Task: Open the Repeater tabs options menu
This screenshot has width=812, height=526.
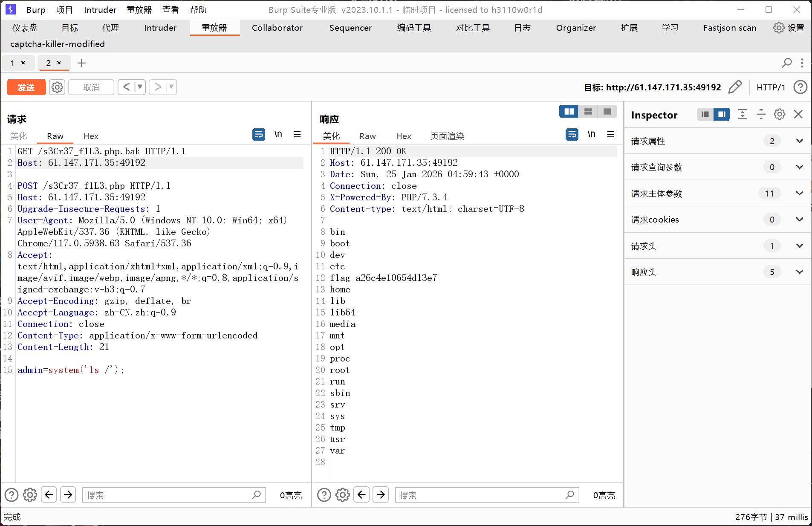Action: [802, 63]
